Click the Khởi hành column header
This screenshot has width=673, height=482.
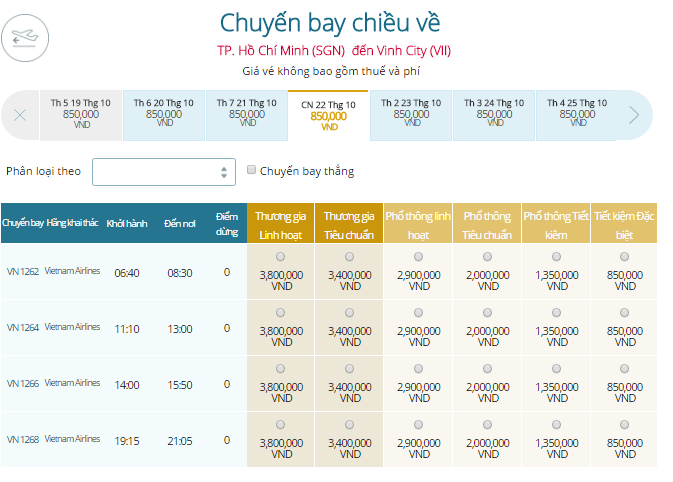127,223
